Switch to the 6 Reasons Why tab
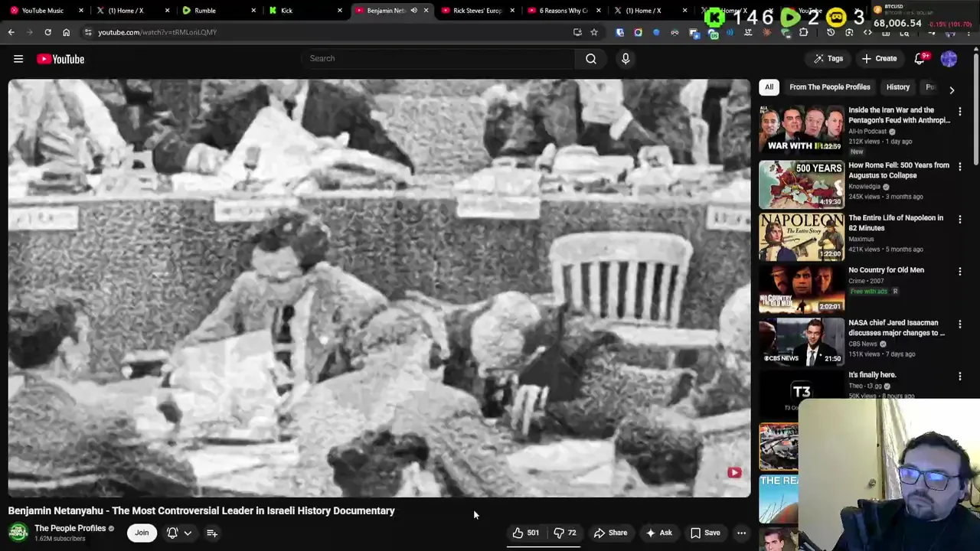Screen dimensions: 980x551 point(563,11)
